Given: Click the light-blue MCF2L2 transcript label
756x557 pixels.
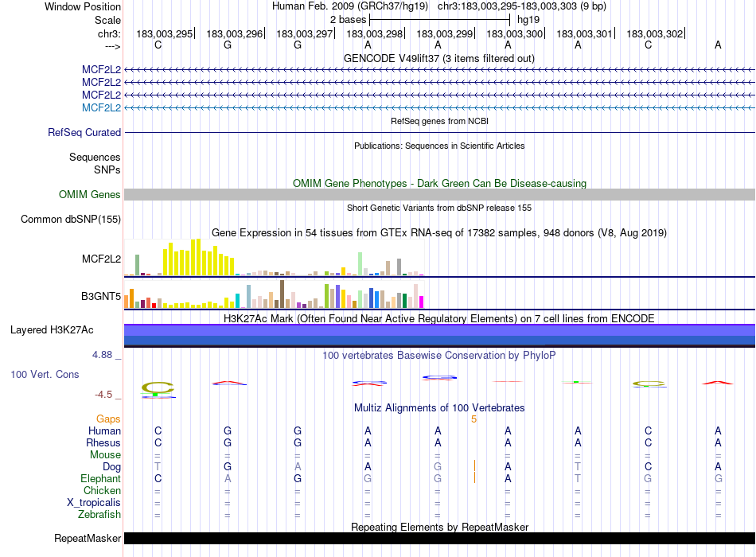Looking at the screenshot, I should tap(101, 107).
